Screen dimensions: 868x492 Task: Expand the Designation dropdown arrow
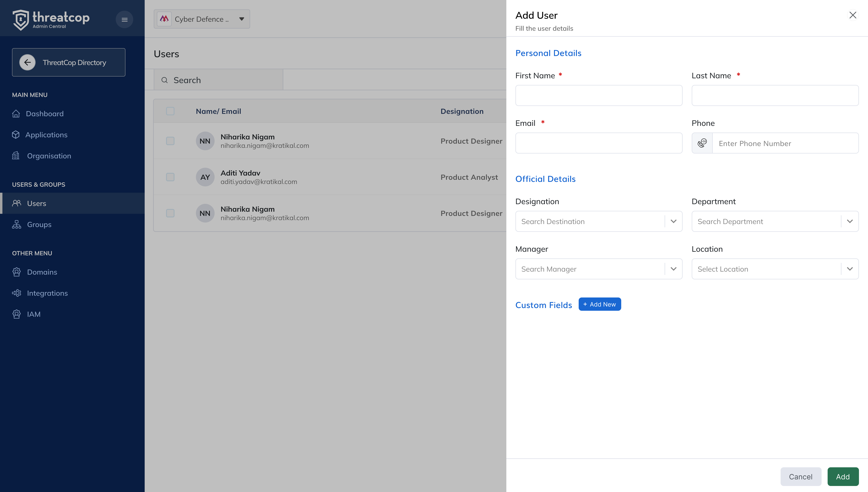674,221
